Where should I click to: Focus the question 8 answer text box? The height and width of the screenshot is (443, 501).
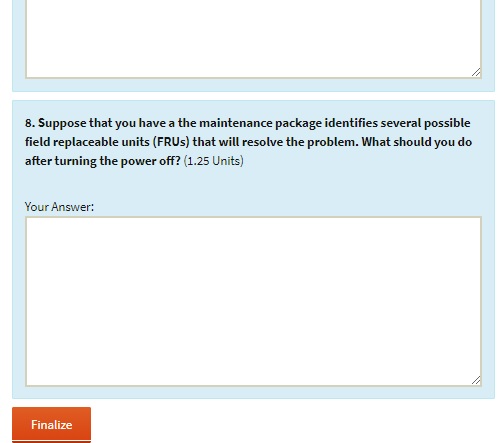[253, 301]
